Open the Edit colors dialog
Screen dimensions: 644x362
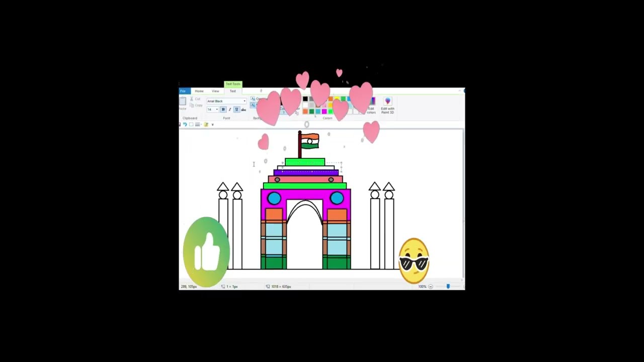point(371,106)
